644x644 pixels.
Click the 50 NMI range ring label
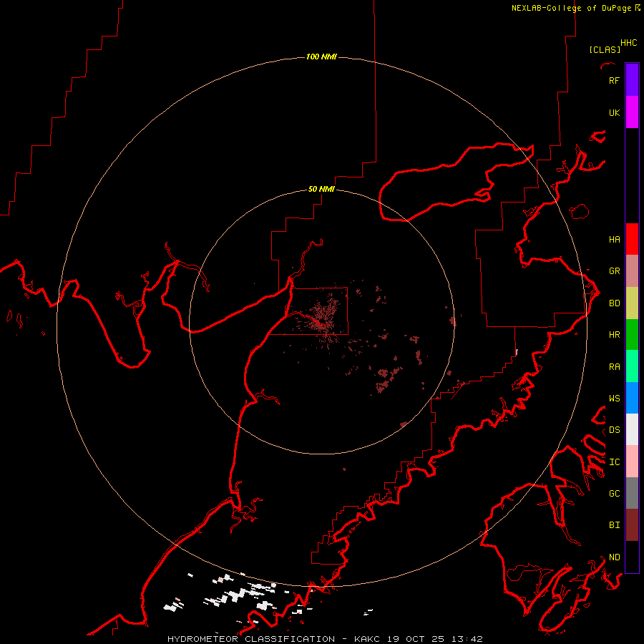pos(321,189)
